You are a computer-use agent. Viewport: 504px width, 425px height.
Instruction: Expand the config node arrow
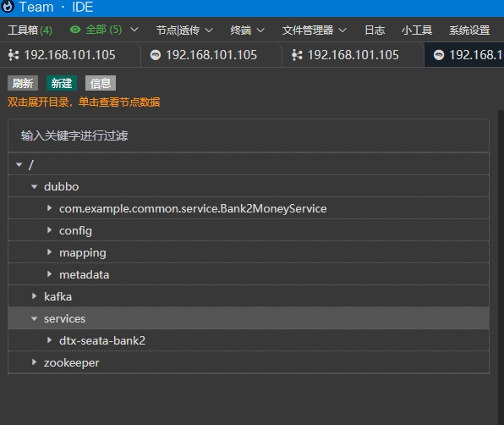pyautogui.click(x=50, y=230)
